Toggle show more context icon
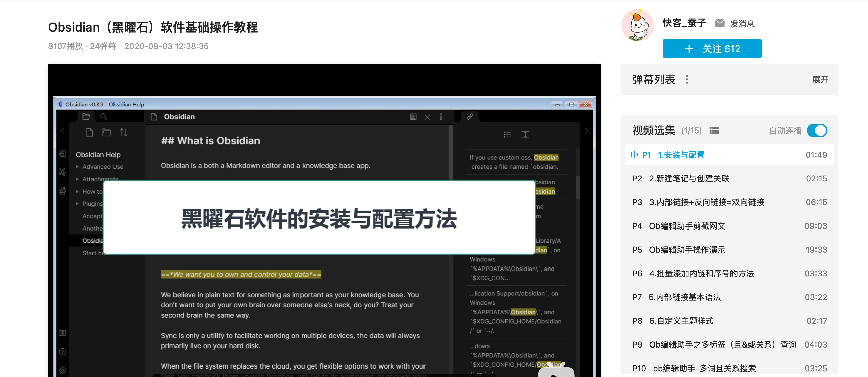This screenshot has height=377, width=868. point(525,135)
